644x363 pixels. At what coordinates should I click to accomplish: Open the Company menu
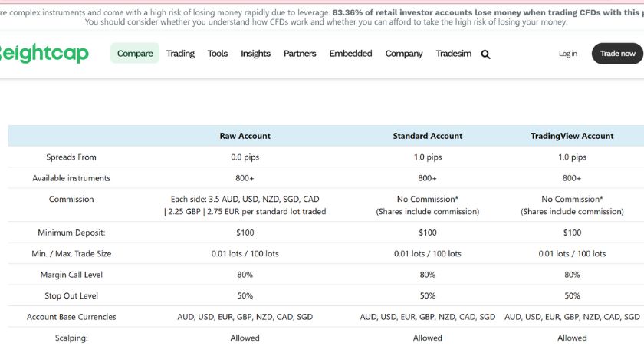coord(404,54)
